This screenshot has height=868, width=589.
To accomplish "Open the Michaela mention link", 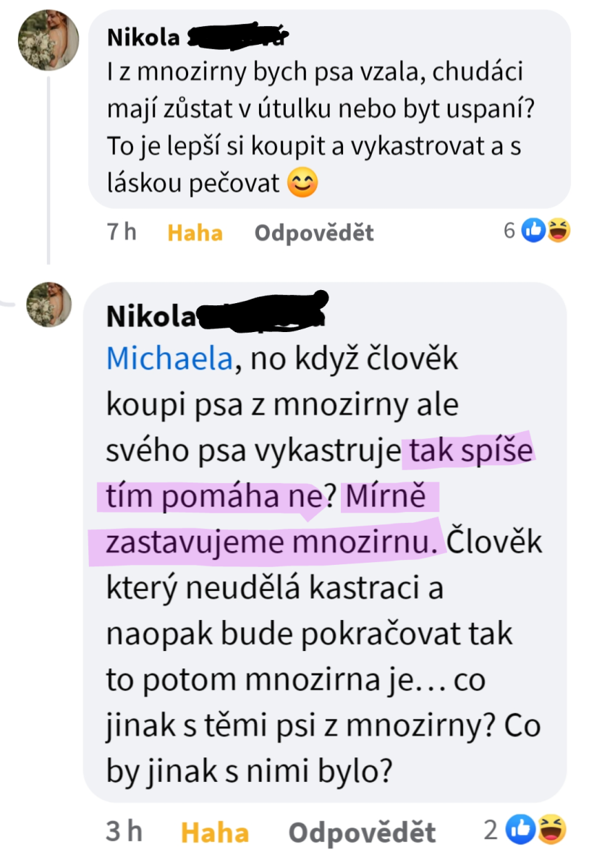I will [169, 359].
